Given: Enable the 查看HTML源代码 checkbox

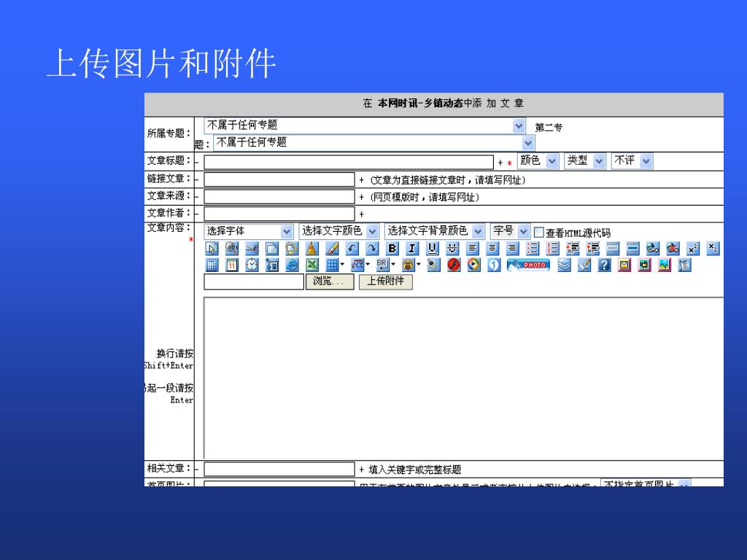Looking at the screenshot, I should pos(539,232).
